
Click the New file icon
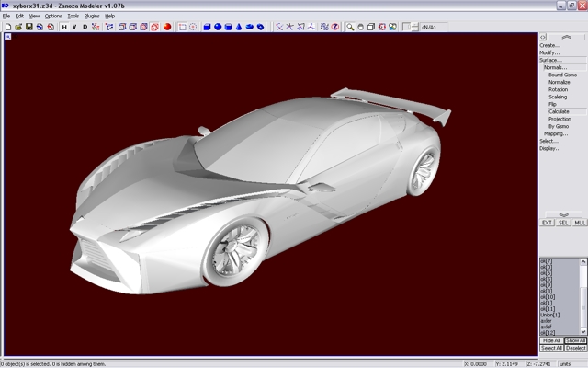pos(7,27)
